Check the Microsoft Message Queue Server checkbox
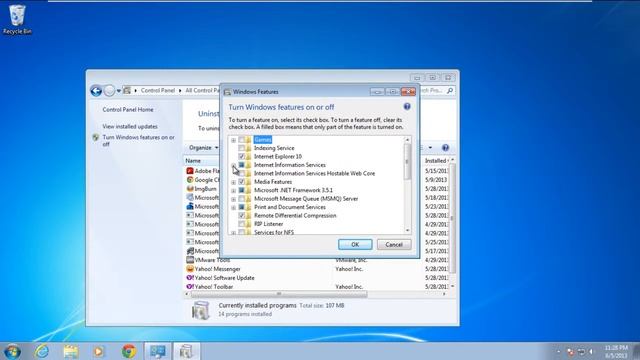The image size is (640, 360). click(242, 199)
